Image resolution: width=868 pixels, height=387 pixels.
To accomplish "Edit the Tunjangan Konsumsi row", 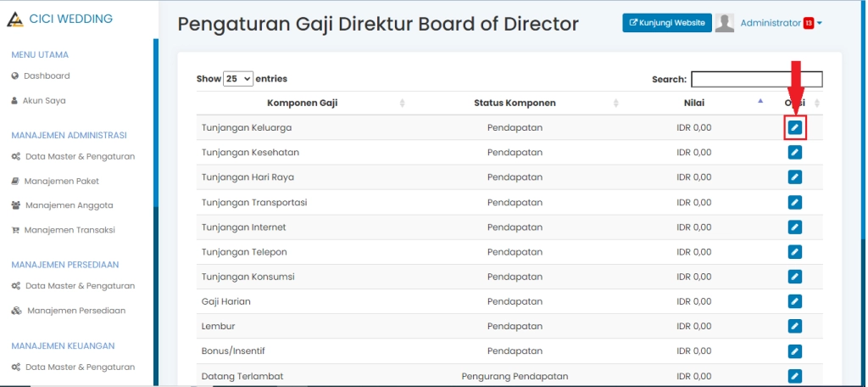I will [795, 277].
